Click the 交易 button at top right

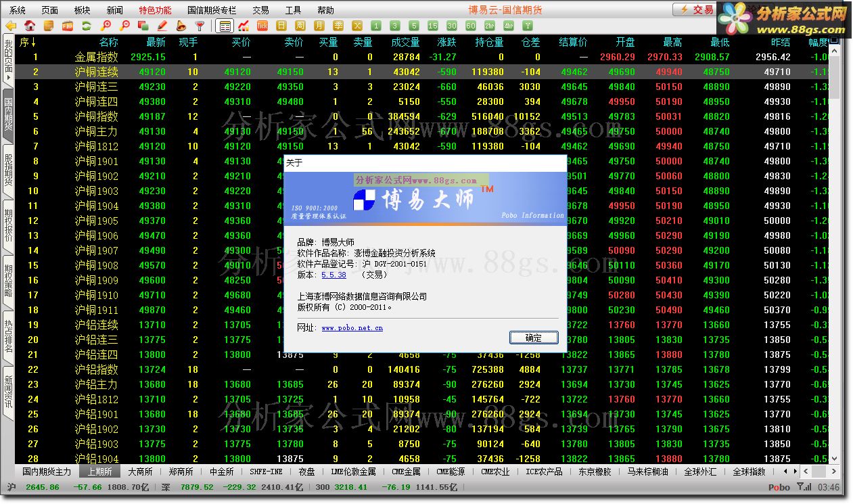tap(696, 9)
